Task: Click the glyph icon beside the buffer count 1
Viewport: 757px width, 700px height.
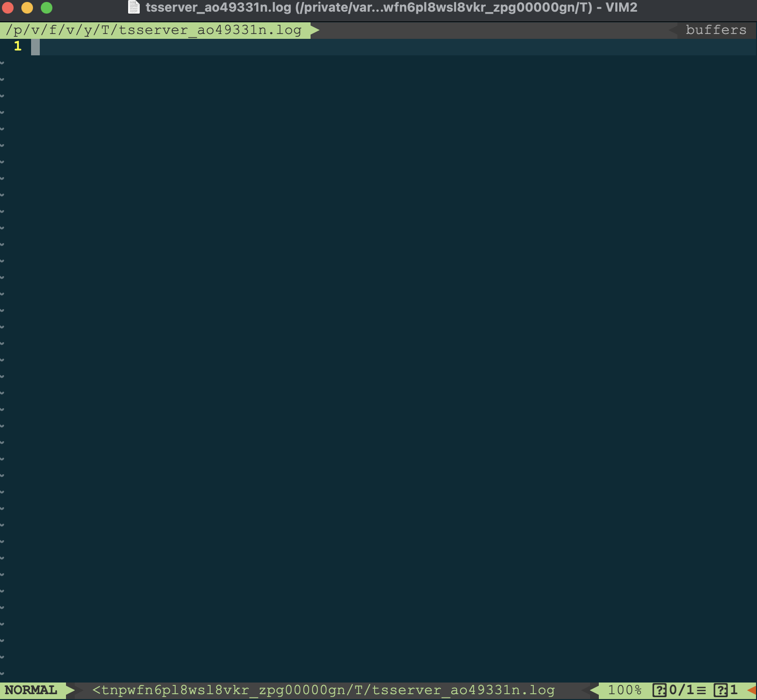Action: [721, 689]
